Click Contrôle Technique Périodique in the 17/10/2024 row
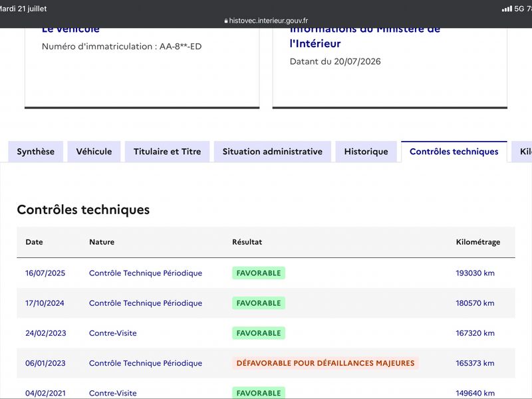Image resolution: width=532 pixels, height=399 pixels. (x=146, y=303)
